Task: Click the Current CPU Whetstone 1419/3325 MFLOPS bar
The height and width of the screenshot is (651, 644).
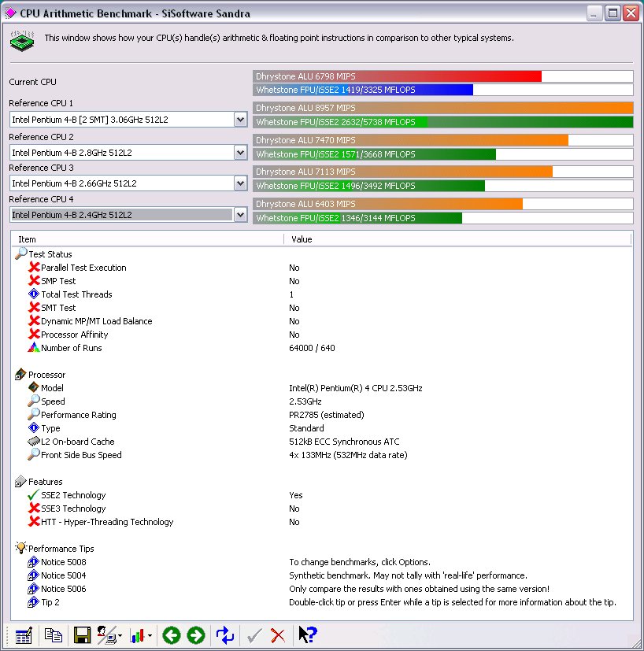Action: pyautogui.click(x=443, y=90)
